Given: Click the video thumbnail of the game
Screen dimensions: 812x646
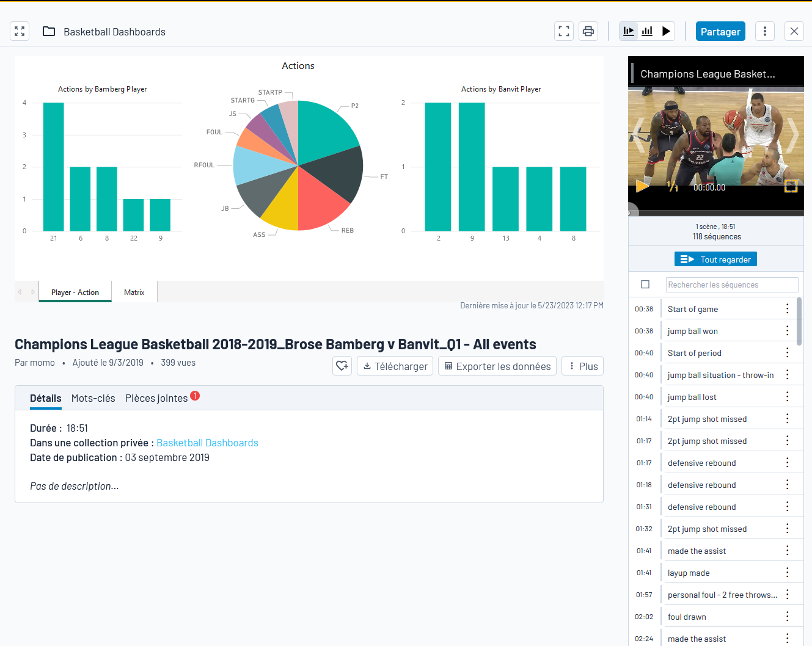Looking at the screenshot, I should (x=715, y=137).
